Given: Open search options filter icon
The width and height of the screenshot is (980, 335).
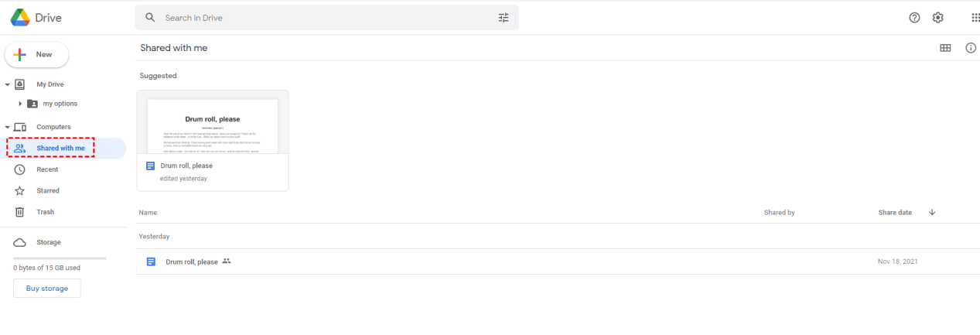Looking at the screenshot, I should coord(504,18).
